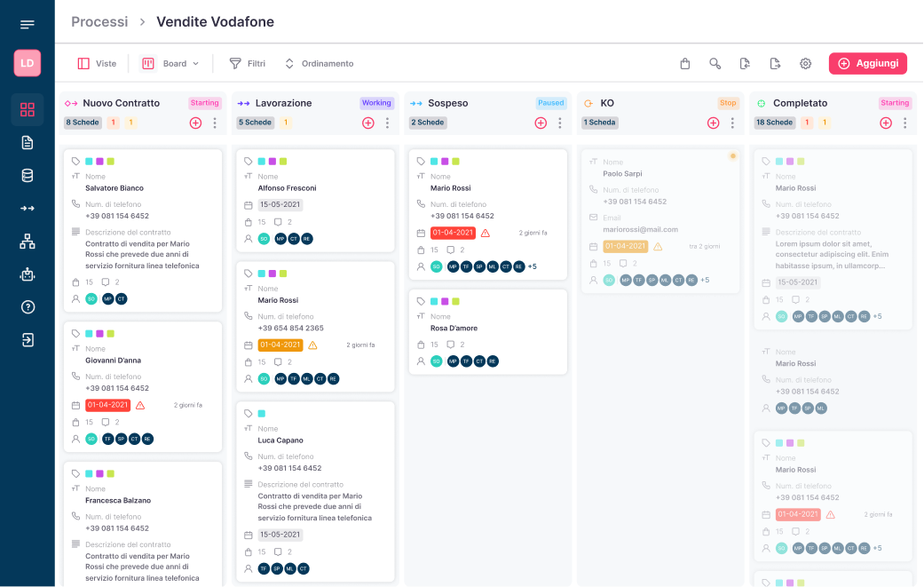Viewport: 924px width, 587px height.
Task: Expand the Board view dropdown
Action: click(x=170, y=64)
